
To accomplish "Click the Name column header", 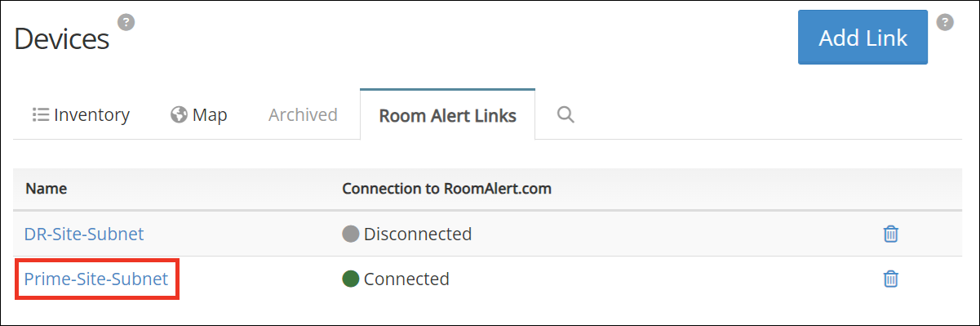I will click(46, 189).
